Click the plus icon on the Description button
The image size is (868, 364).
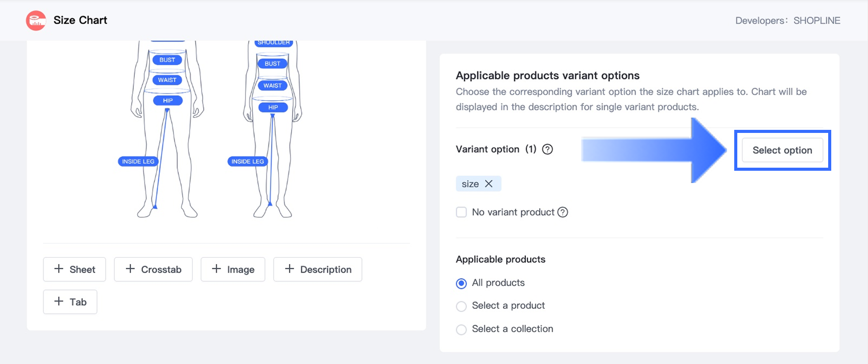point(290,269)
